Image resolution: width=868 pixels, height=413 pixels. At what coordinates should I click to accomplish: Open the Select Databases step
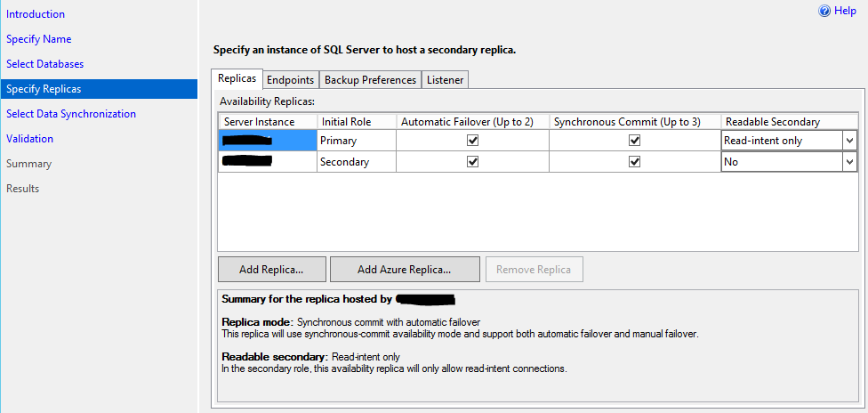click(x=45, y=64)
